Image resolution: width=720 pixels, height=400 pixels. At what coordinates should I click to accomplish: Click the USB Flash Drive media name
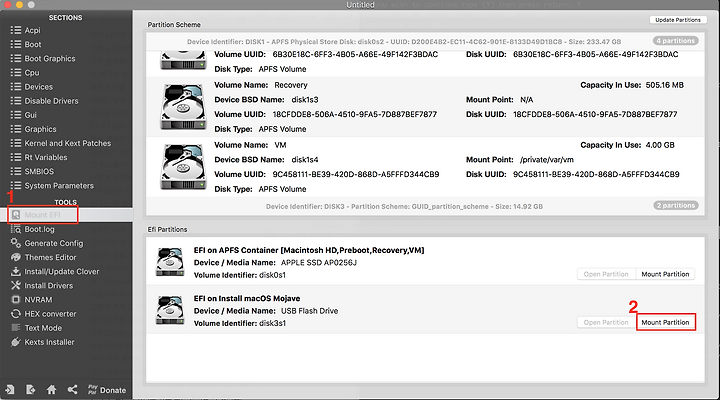309,311
